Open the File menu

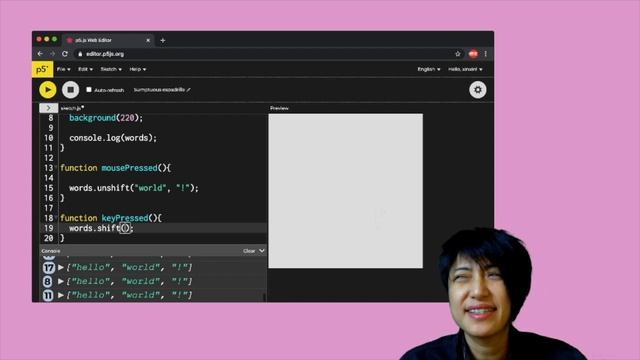63,69
